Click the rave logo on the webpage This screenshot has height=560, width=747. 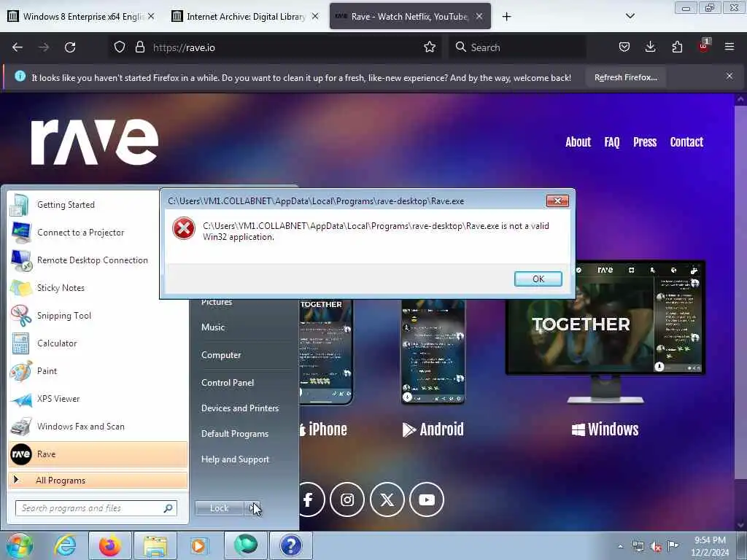point(94,142)
